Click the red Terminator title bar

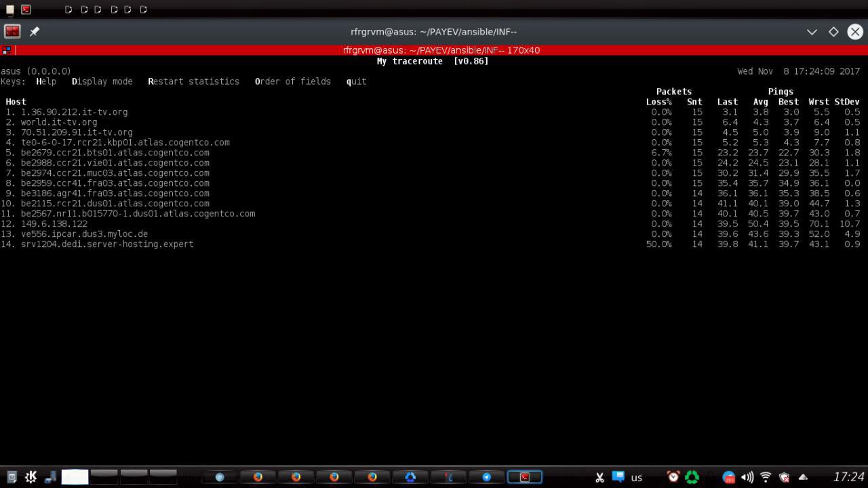click(x=434, y=50)
